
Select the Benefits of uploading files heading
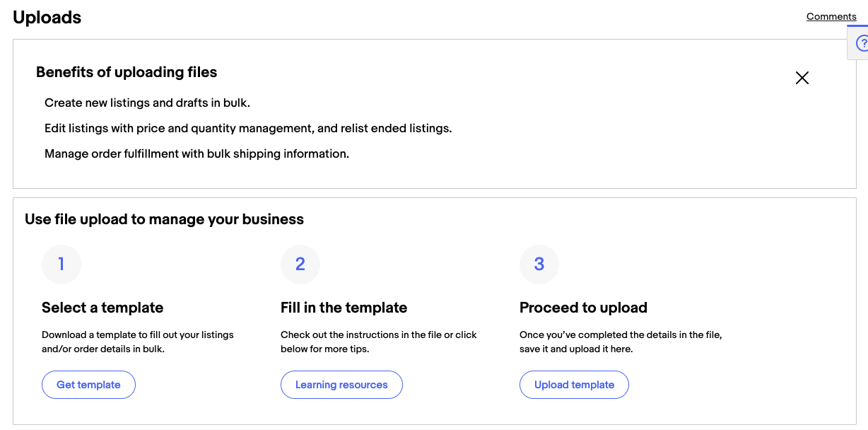[x=127, y=72]
